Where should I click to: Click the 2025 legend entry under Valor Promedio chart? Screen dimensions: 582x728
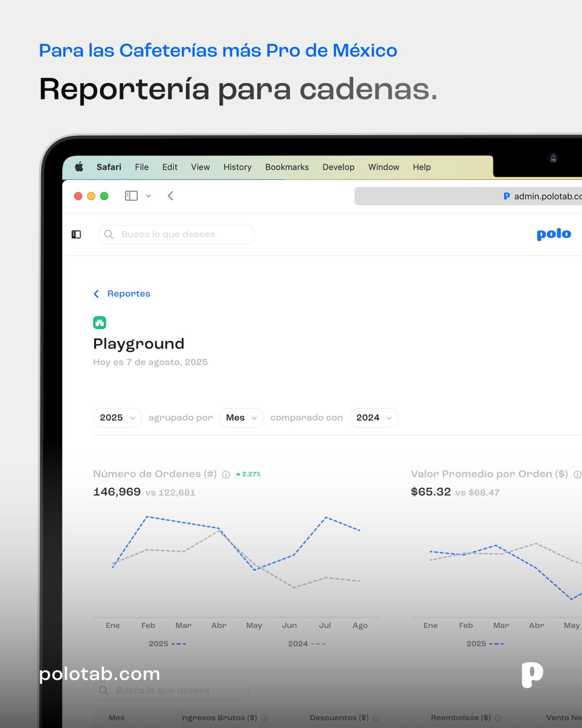click(485, 644)
